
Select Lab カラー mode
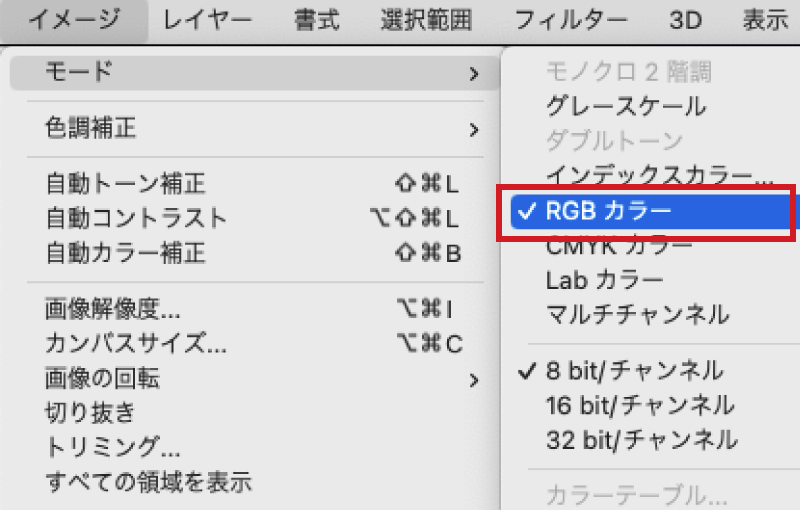(x=604, y=279)
